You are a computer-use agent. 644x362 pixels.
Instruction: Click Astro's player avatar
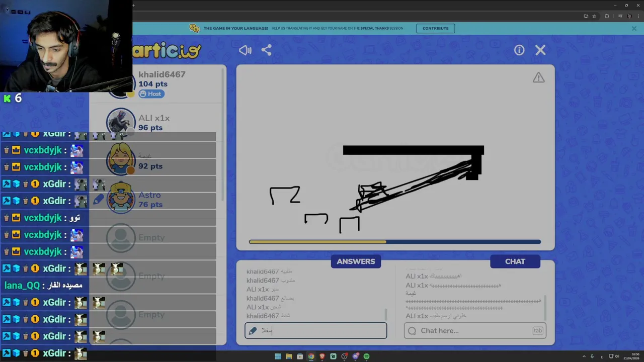coord(121,199)
